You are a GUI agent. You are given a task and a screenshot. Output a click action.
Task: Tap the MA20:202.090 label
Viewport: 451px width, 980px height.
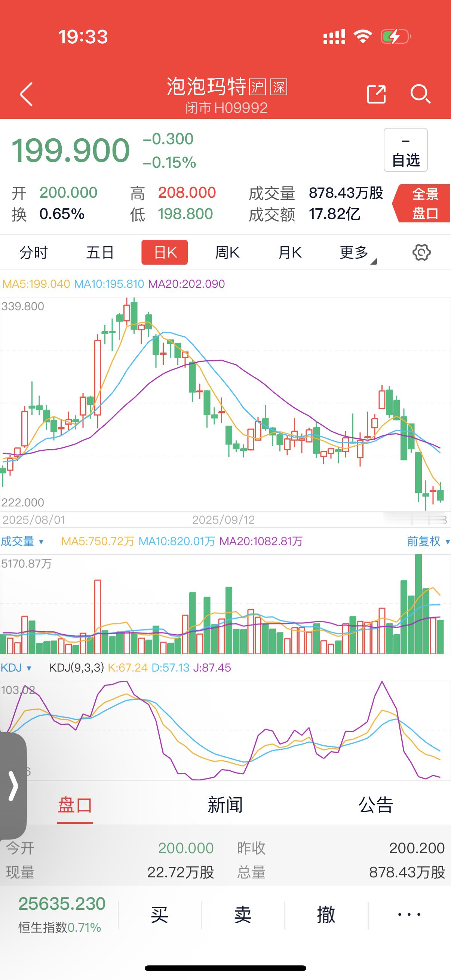[x=187, y=284]
